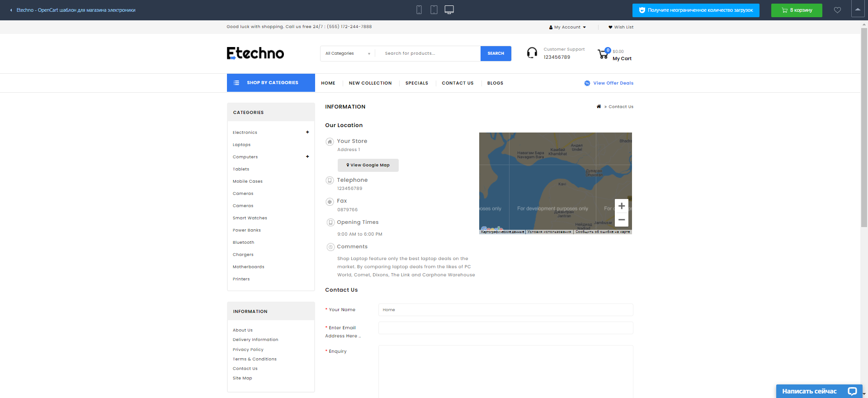Switch to mobile phone preview icon

click(419, 10)
